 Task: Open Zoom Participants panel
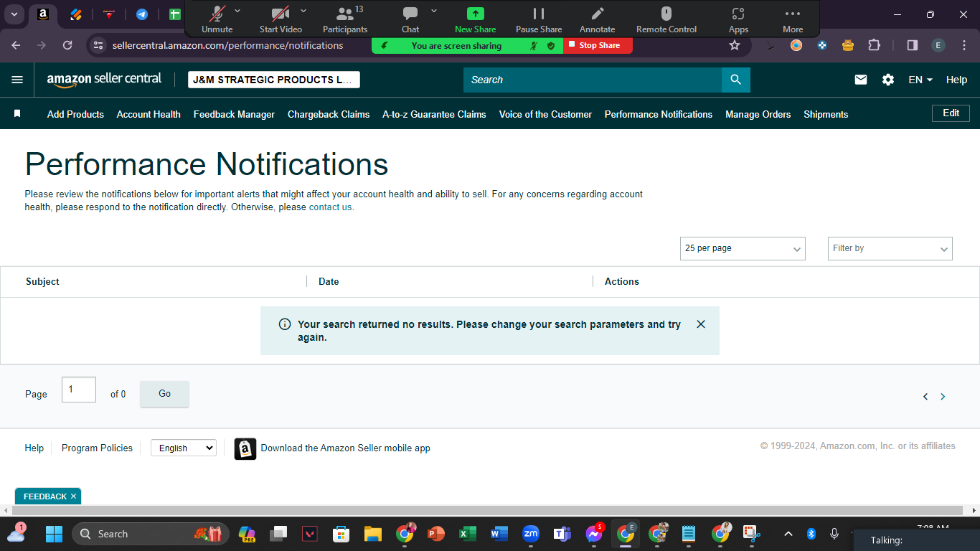345,19
